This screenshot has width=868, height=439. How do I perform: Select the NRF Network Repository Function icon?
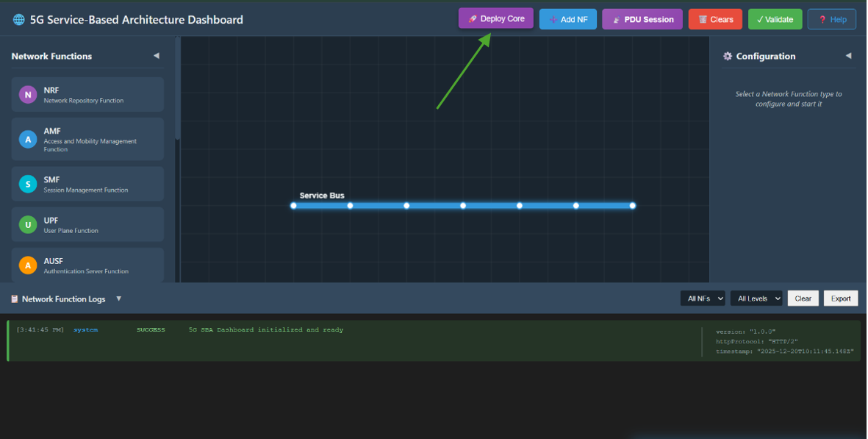28,94
